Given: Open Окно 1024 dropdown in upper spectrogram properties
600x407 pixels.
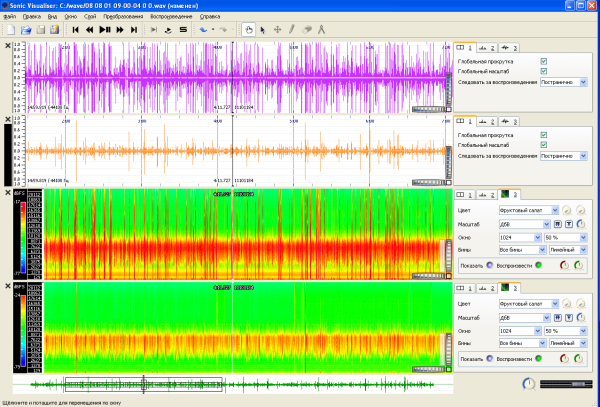Looking at the screenshot, I should tap(520, 238).
